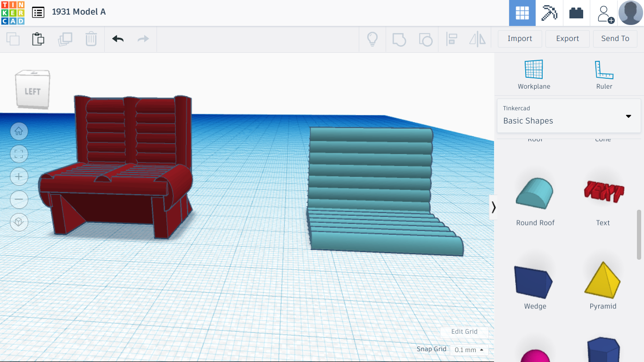Select the Round Roof shape

click(535, 192)
